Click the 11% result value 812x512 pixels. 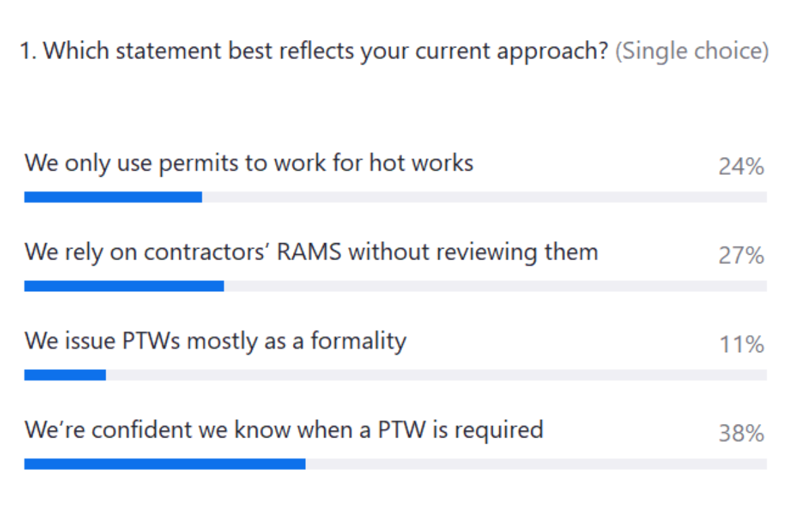coord(741,345)
